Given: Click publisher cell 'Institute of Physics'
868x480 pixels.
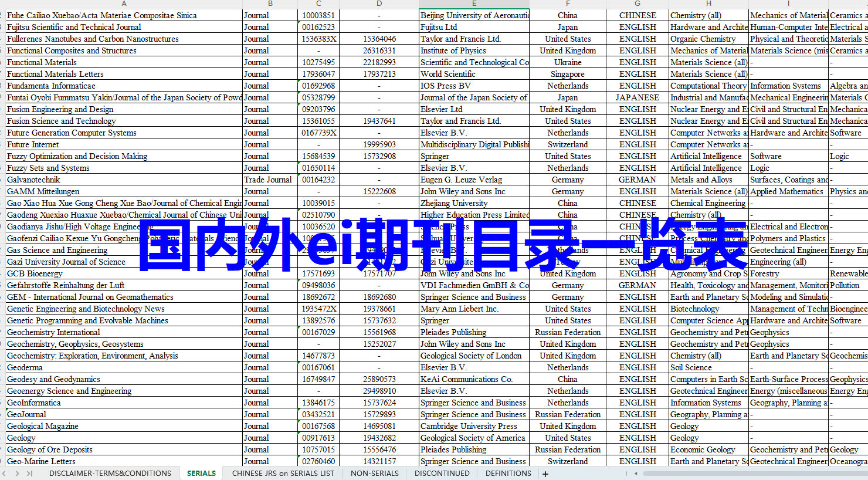Looking at the screenshot, I should point(474,50).
